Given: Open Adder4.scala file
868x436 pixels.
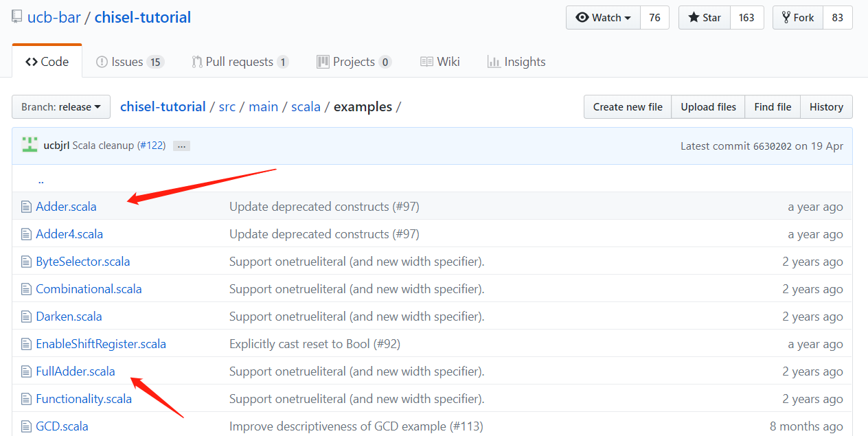Looking at the screenshot, I should (69, 234).
